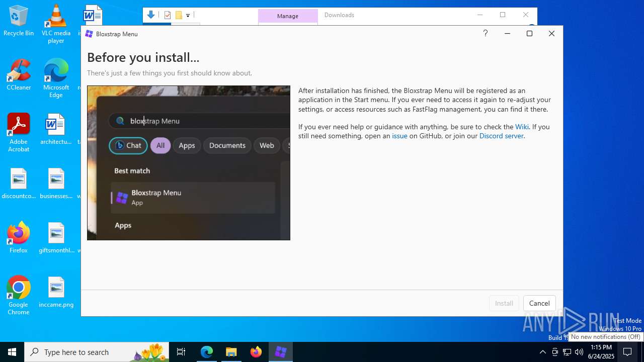
Task: Open the Windows Start button
Action: point(12,352)
